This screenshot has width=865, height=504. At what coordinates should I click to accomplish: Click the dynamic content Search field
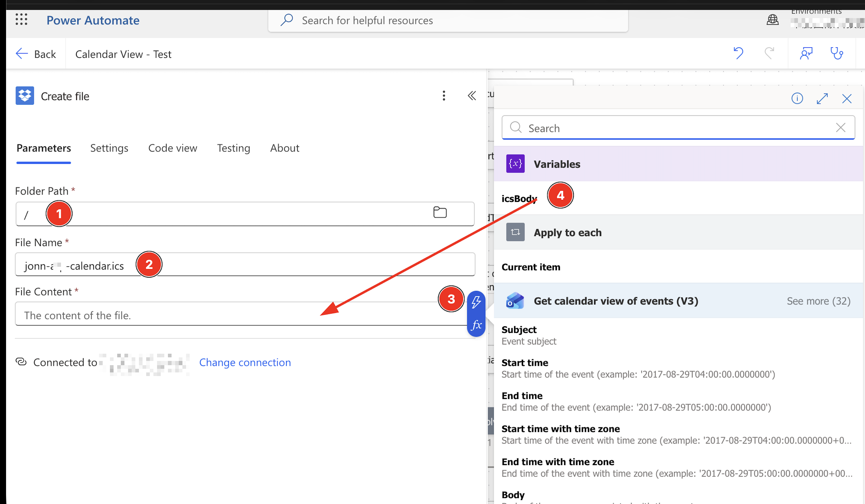(678, 128)
